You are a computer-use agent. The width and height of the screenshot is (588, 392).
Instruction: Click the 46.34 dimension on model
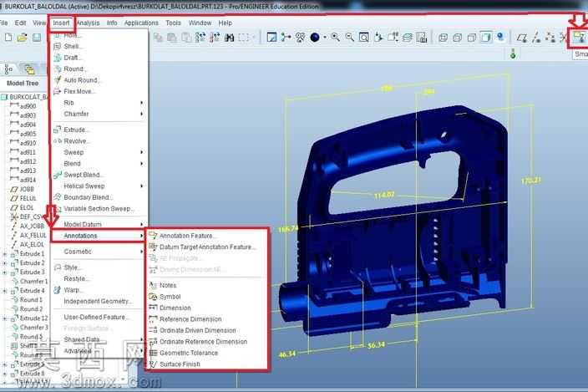(x=287, y=354)
